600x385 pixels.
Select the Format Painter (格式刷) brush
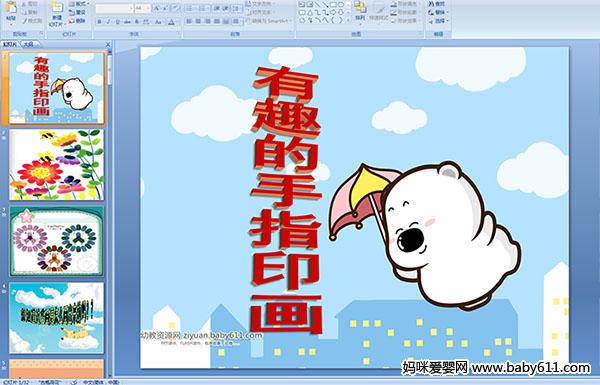pos(32,21)
